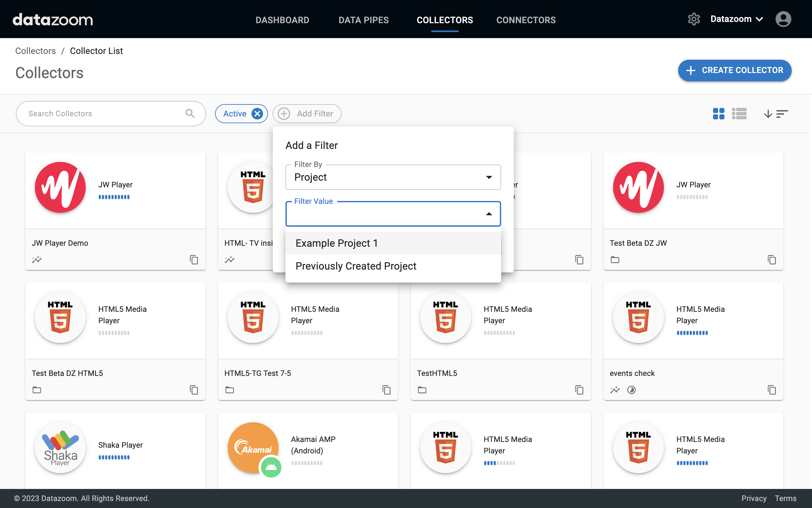The height and width of the screenshot is (508, 812).
Task: Open the Terms link
Action: [x=785, y=498]
